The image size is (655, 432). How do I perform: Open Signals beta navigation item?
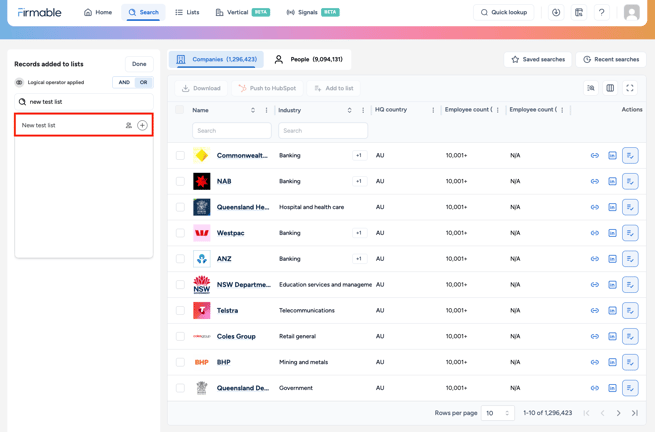[312, 13]
